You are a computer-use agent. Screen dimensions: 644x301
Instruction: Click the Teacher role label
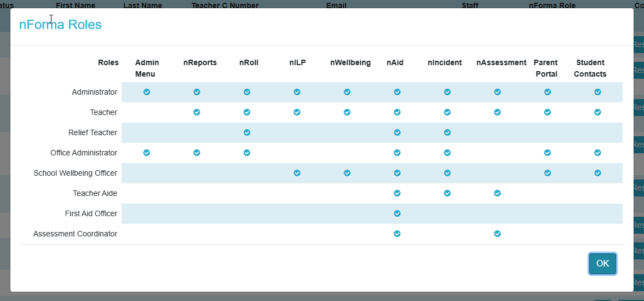[104, 112]
